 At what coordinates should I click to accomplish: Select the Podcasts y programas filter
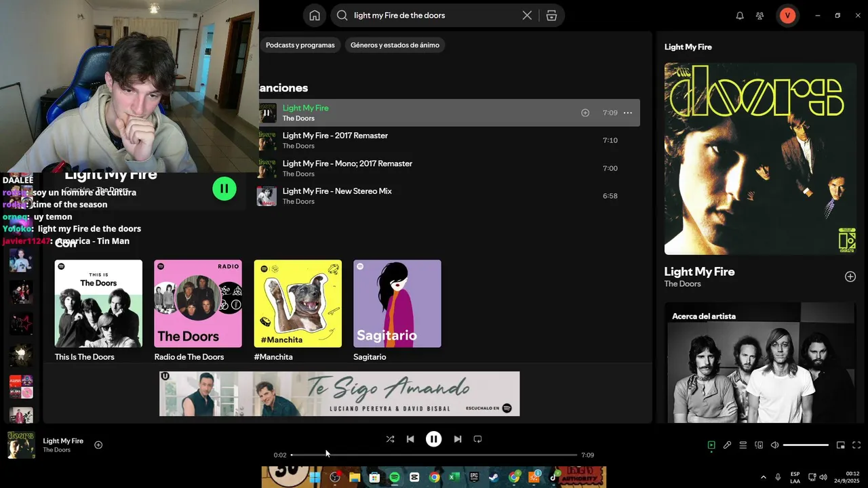(300, 45)
